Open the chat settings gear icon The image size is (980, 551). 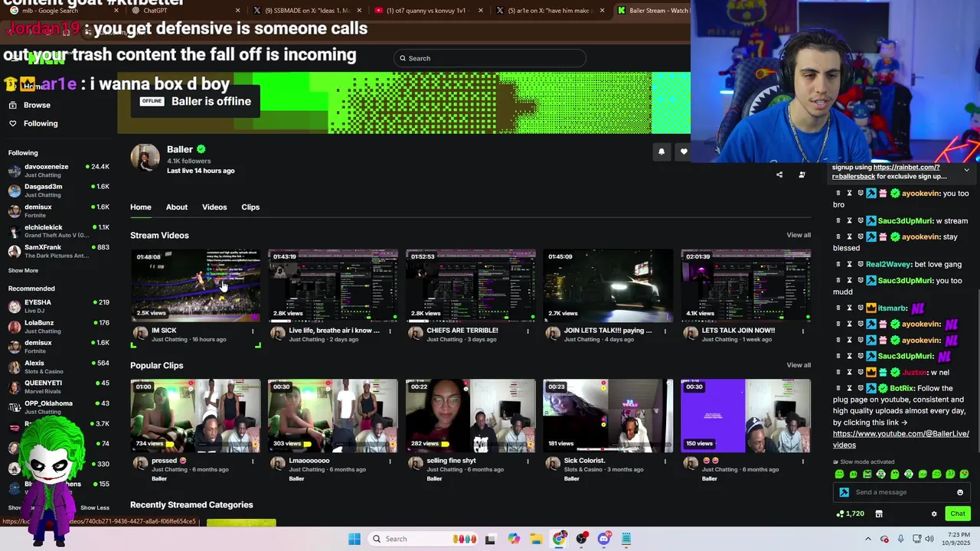(x=934, y=514)
